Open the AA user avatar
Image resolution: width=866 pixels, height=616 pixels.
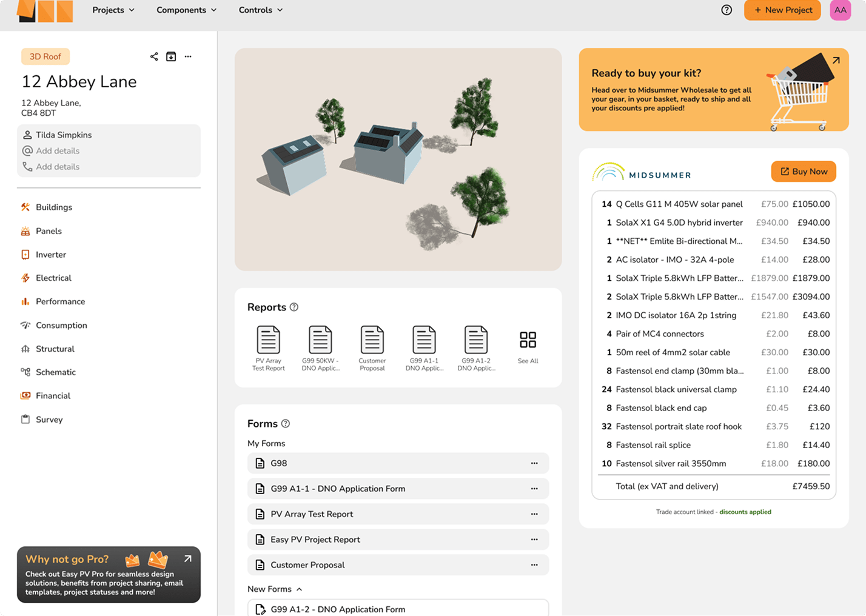point(840,10)
